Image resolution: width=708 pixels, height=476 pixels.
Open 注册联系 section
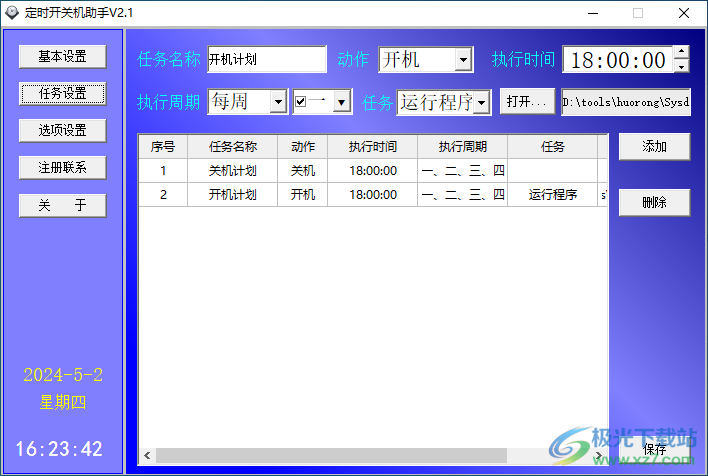(62, 168)
